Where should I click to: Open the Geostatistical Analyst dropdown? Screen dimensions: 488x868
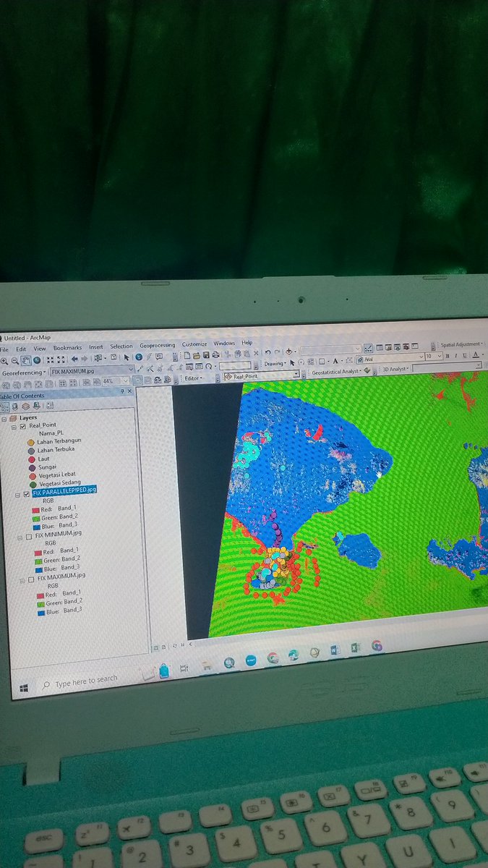pyautogui.click(x=336, y=371)
